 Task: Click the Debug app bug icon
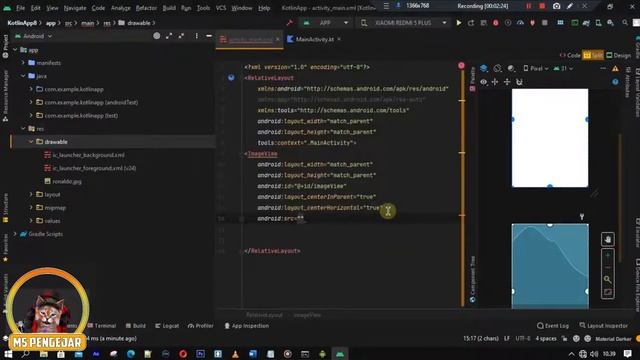(x=496, y=23)
